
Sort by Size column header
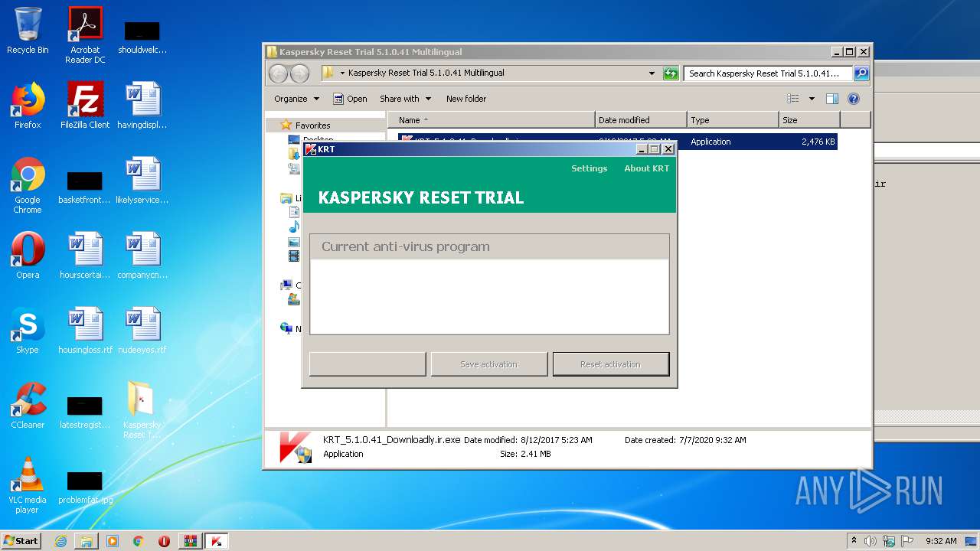pyautogui.click(x=809, y=120)
